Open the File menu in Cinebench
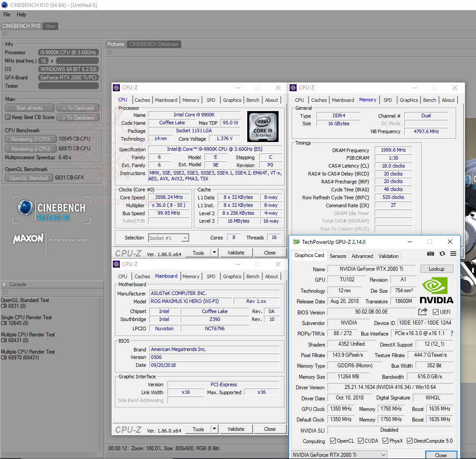Viewport: 476px width, 459px height. (7, 15)
